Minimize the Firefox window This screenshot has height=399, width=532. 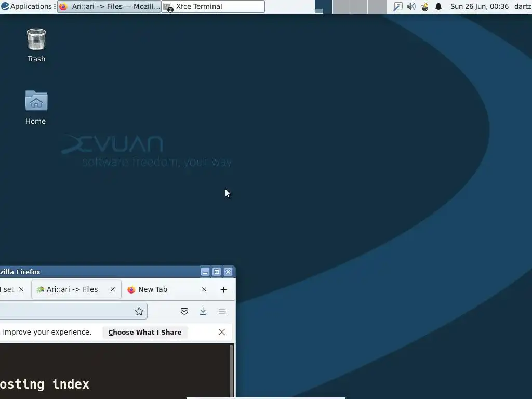(205, 272)
